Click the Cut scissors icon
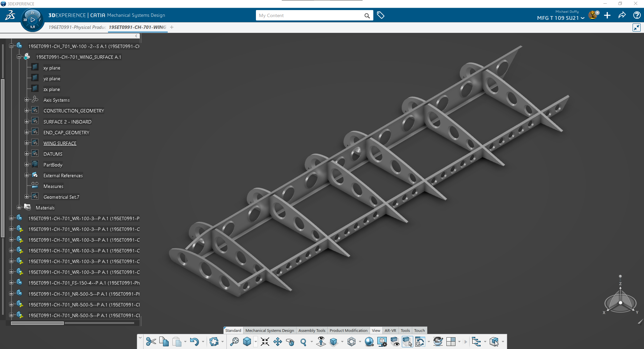This screenshot has height=349, width=644. click(151, 342)
